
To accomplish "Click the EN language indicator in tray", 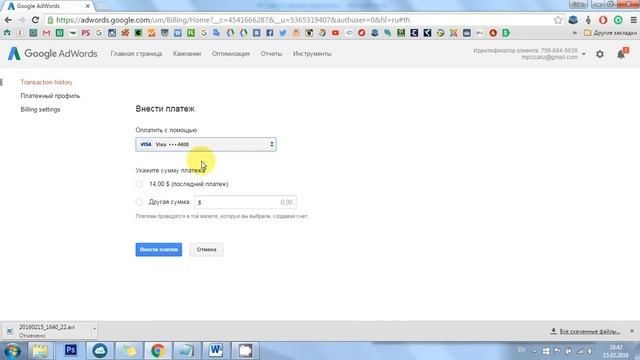I will (521, 350).
